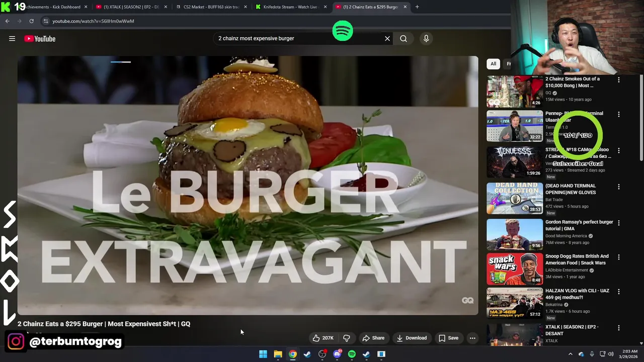The height and width of the screenshot is (362, 644).
Task: Open DEAD HAND COLLECTION video thumbnail
Action: click(x=515, y=198)
